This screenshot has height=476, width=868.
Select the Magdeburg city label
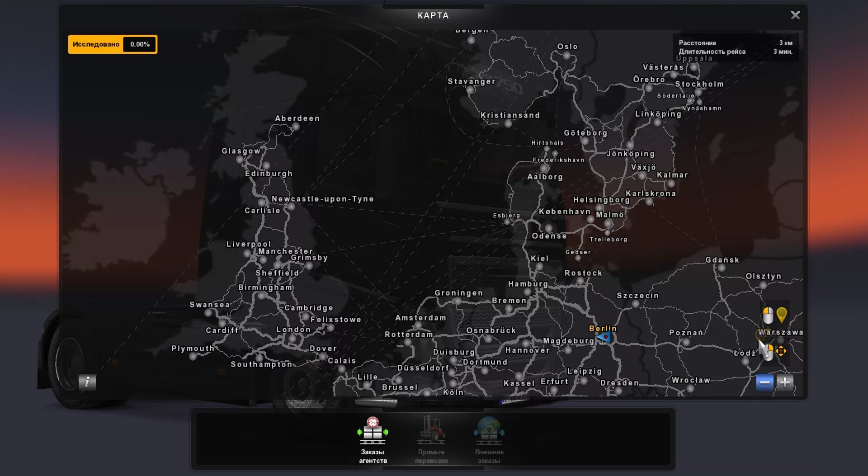tap(569, 341)
